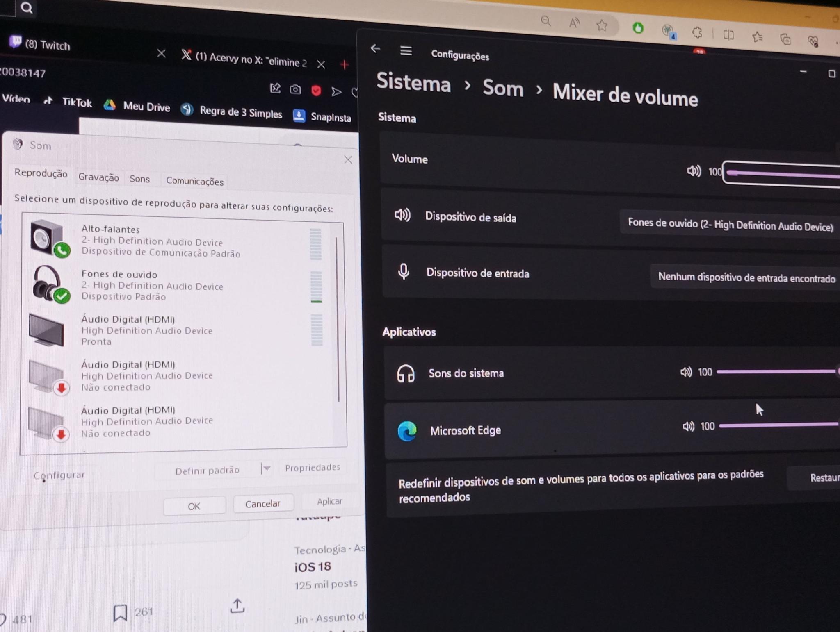
Task: Open the Sons tab in Som dialog
Action: [139, 179]
